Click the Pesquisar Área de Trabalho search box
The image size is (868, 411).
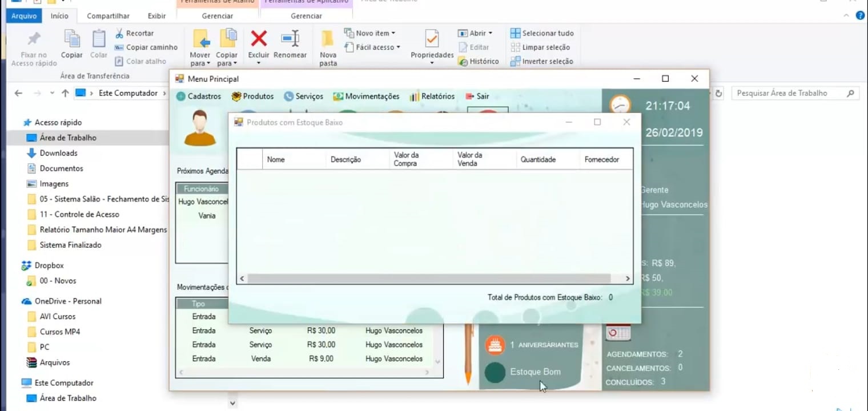coord(795,93)
